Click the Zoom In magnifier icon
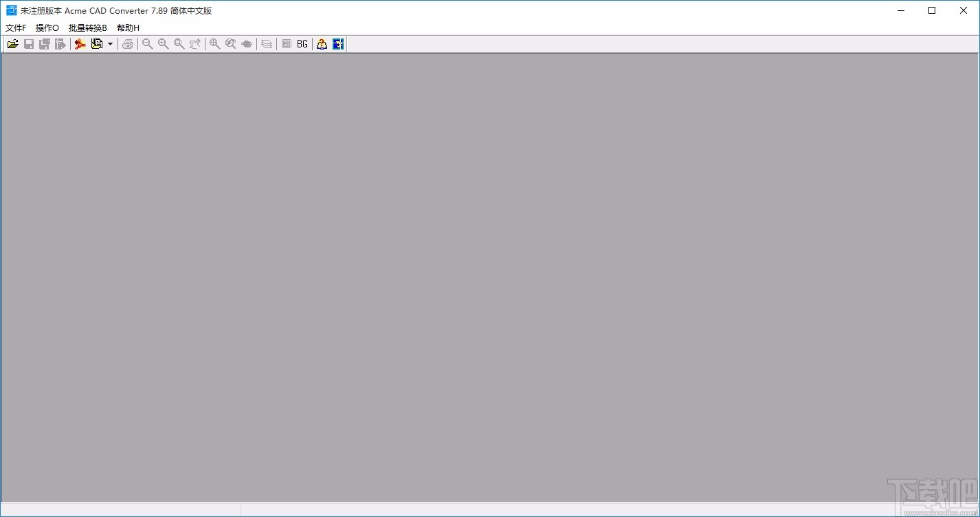Image resolution: width=980 pixels, height=517 pixels. [163, 43]
